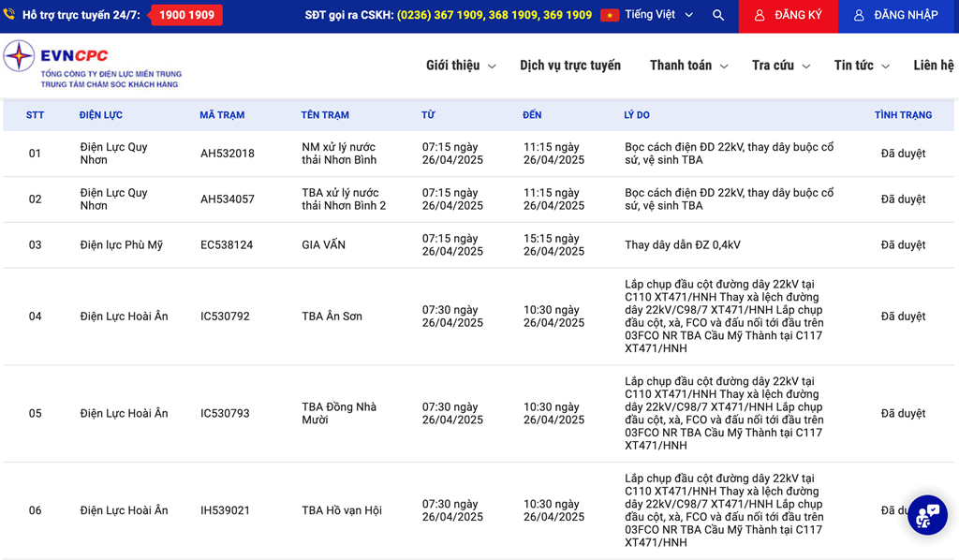Click Điện Lực Hoài Ân in row 04
959x560 pixels.
point(125,317)
